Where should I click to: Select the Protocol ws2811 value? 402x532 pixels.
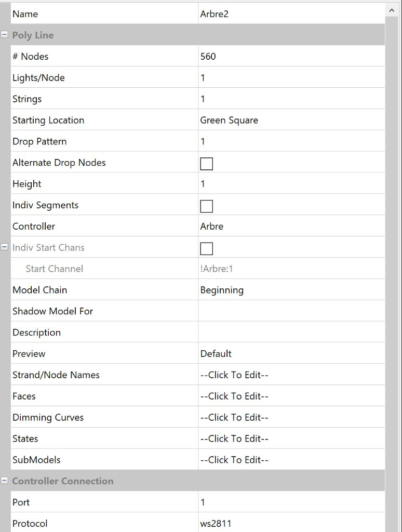click(x=291, y=523)
